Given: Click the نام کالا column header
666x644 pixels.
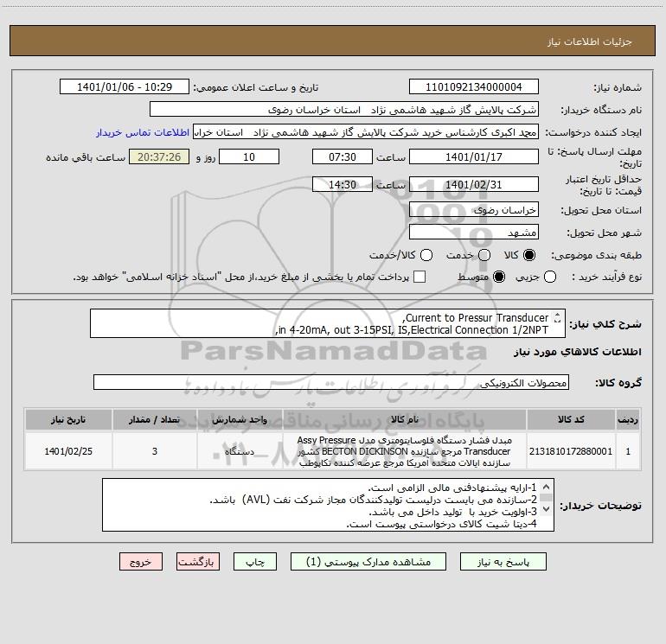Looking at the screenshot, I should click(x=405, y=419).
